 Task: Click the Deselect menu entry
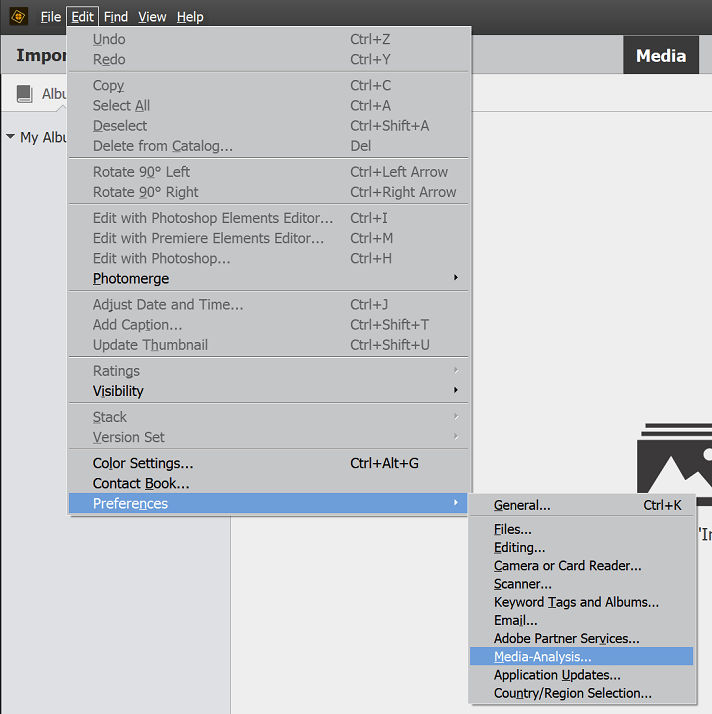[x=268, y=125]
